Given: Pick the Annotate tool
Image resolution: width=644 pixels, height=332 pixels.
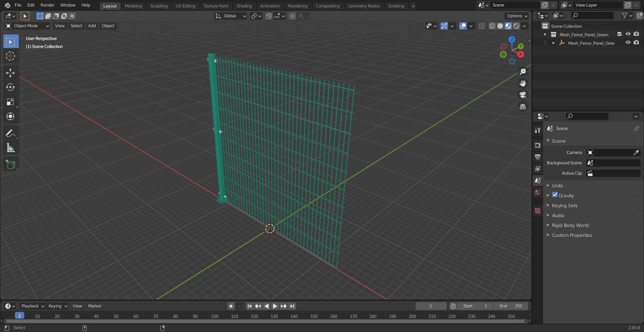Looking at the screenshot, I should (x=10, y=134).
